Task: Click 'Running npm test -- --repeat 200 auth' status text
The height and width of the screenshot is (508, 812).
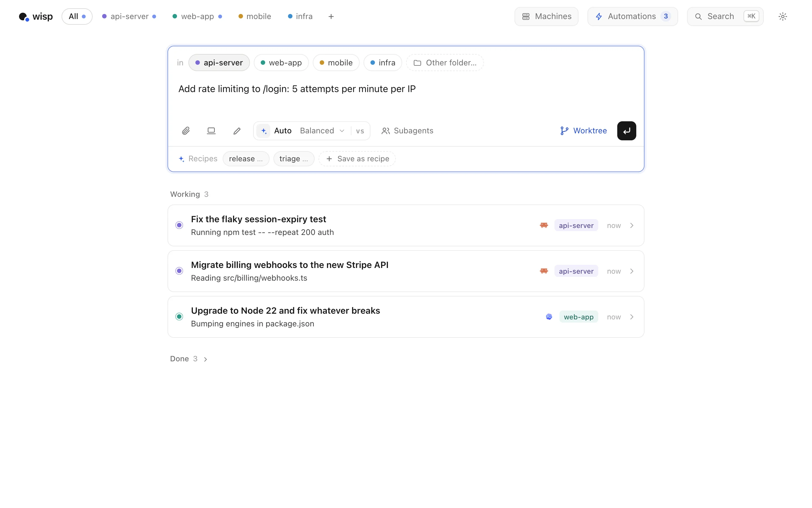Action: click(262, 232)
